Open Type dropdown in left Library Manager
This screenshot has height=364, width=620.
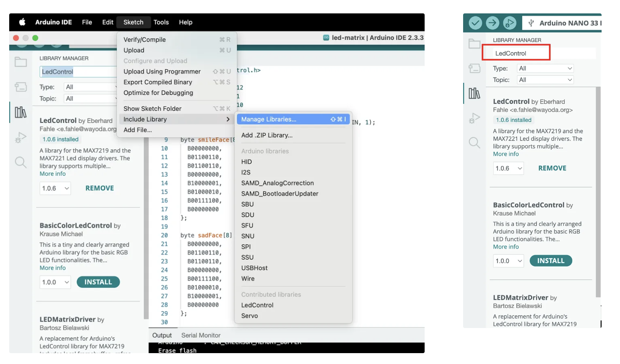click(x=90, y=87)
